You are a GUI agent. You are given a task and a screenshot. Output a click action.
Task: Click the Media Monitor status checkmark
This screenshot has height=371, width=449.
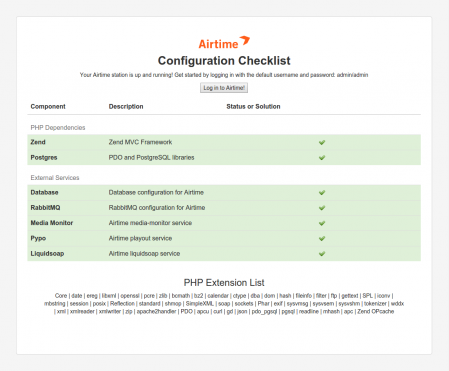tap(322, 223)
